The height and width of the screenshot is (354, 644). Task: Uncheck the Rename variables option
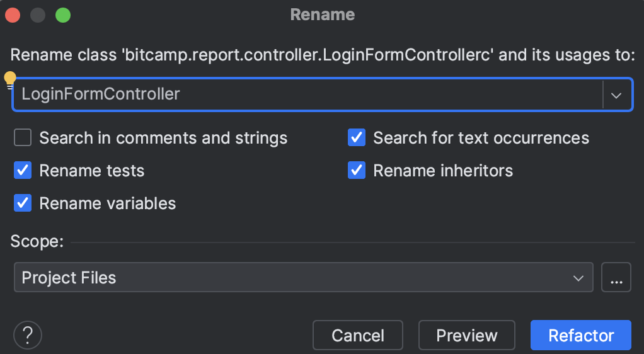click(x=23, y=203)
